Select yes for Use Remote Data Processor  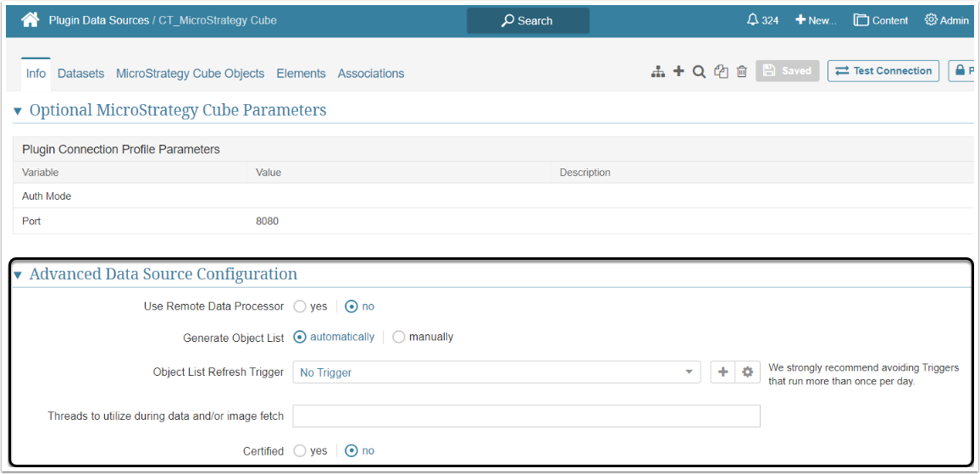(299, 306)
